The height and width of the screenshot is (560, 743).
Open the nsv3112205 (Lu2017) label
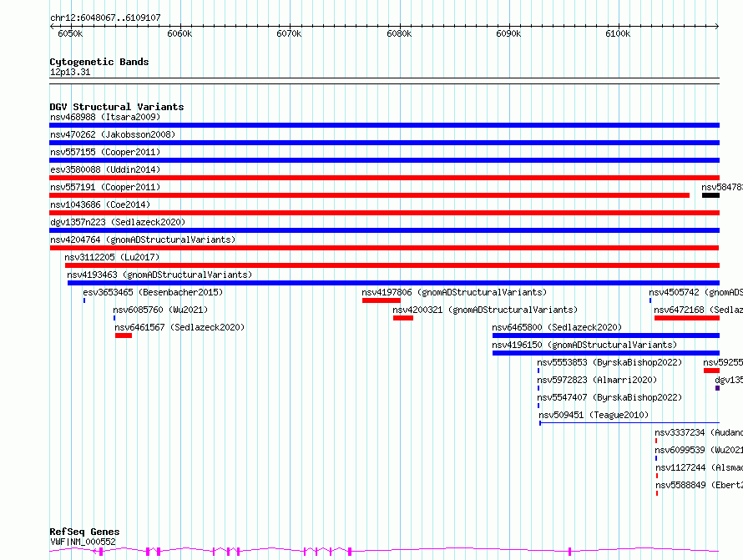[x=112, y=257]
